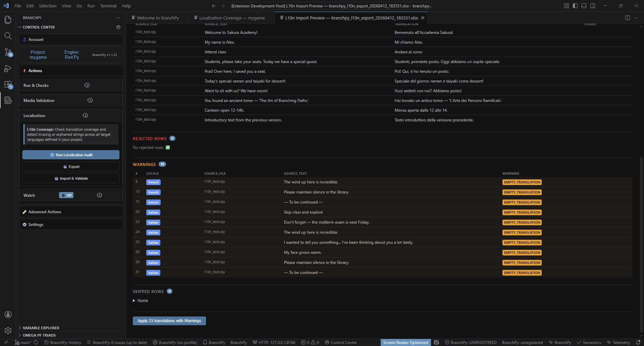Expand the Omega PF Triads section
Screen dimensions: 644x346
(x=39, y=335)
